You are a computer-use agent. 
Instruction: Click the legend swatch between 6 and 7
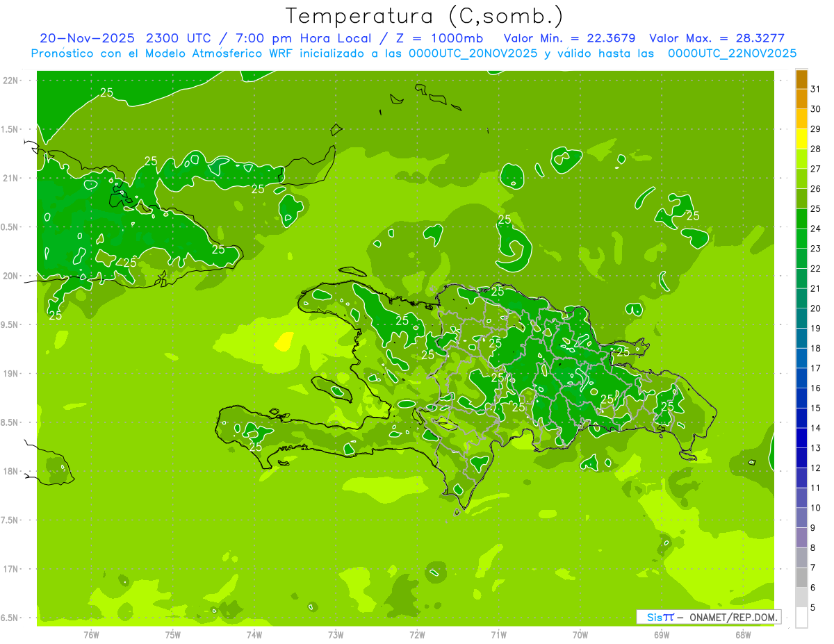pos(801,577)
